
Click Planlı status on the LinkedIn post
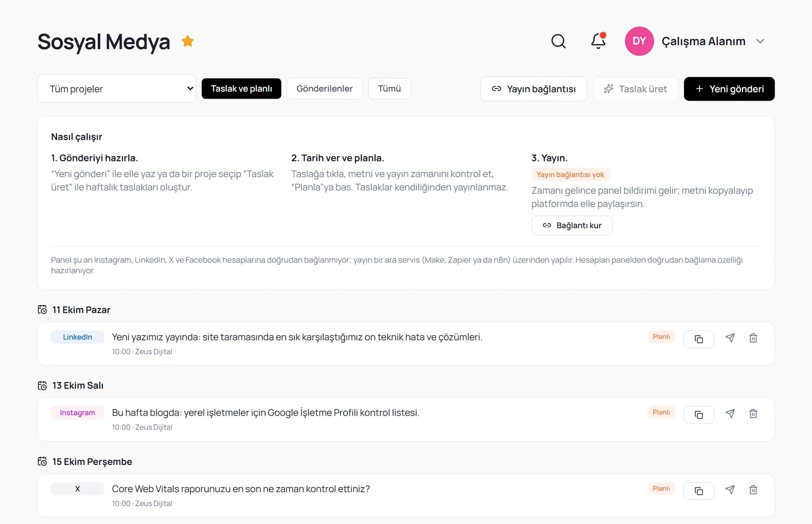tap(661, 337)
